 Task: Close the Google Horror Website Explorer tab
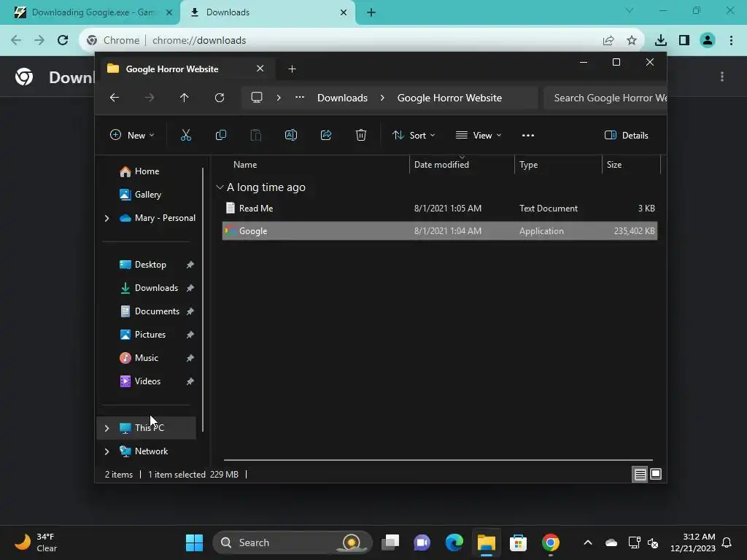(x=260, y=69)
